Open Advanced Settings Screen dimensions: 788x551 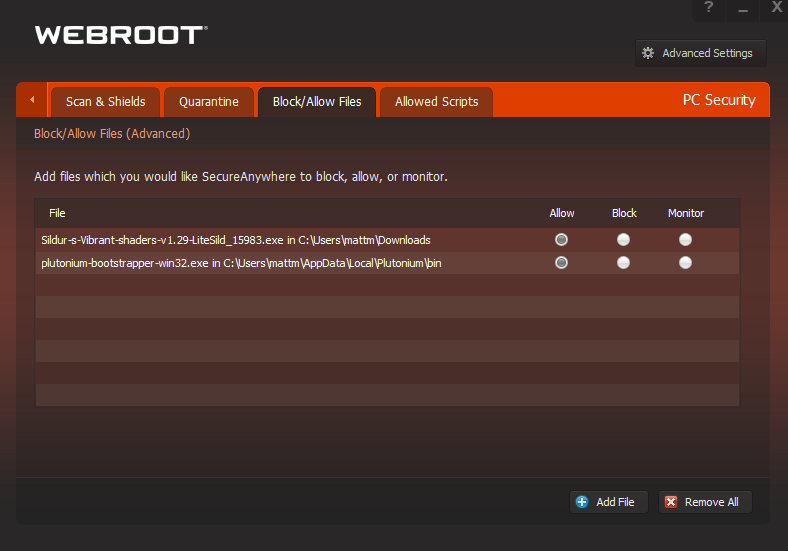tap(701, 53)
